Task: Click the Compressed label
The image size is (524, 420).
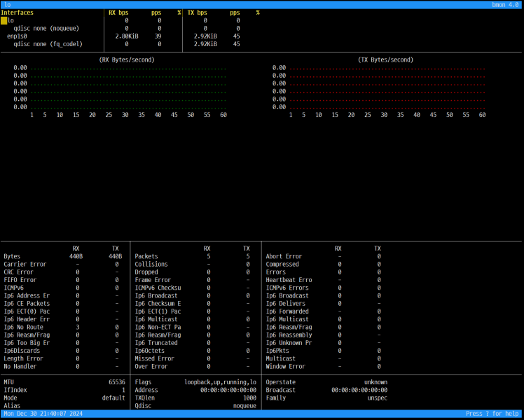Action: coord(282,264)
